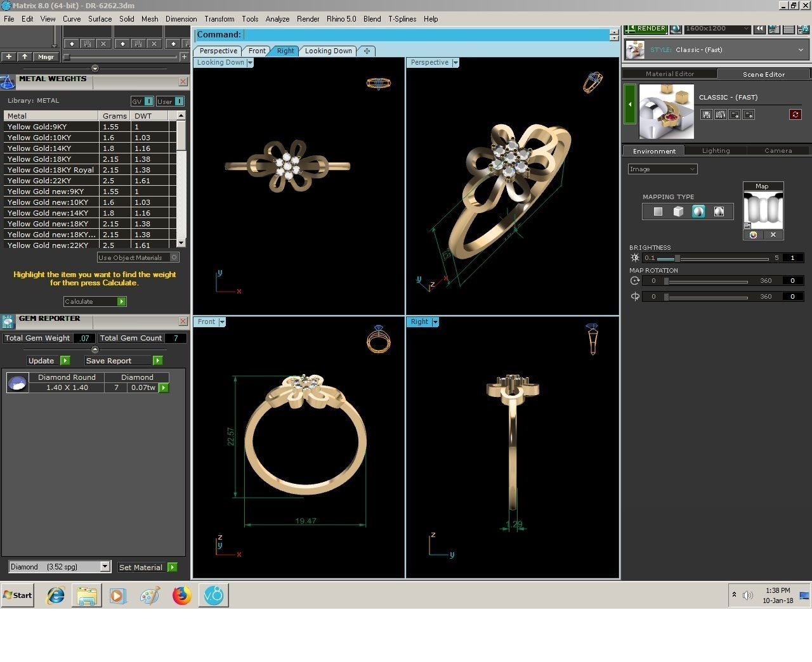The width and height of the screenshot is (812, 662).
Task: Click the collapse arrow above Metal Weights
Action: tap(95, 68)
